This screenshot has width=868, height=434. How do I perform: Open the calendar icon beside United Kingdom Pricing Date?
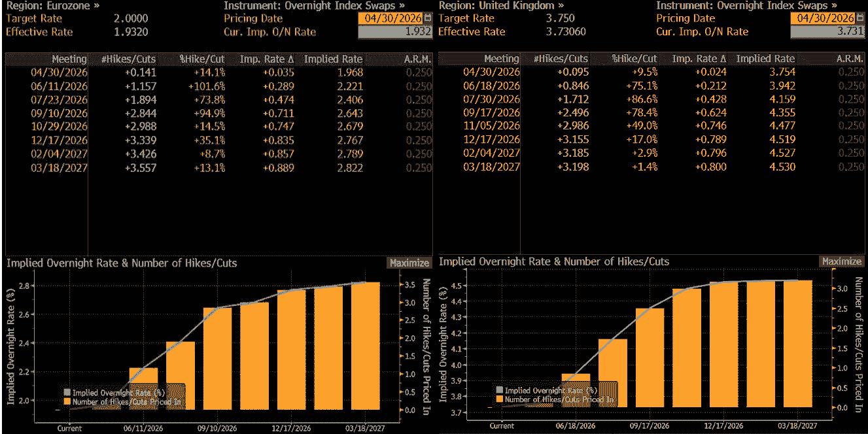point(859,18)
